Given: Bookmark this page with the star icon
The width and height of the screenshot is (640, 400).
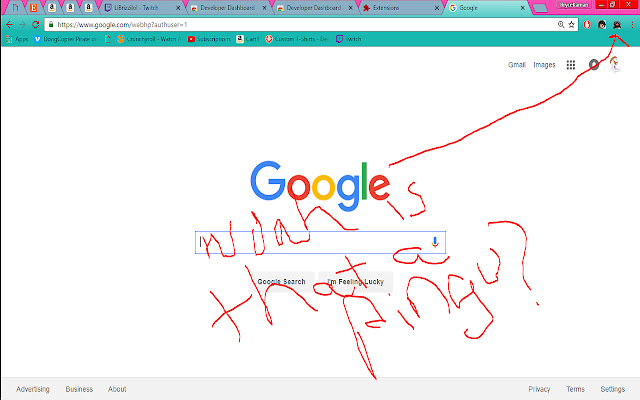Looking at the screenshot, I should pyautogui.click(x=571, y=24).
